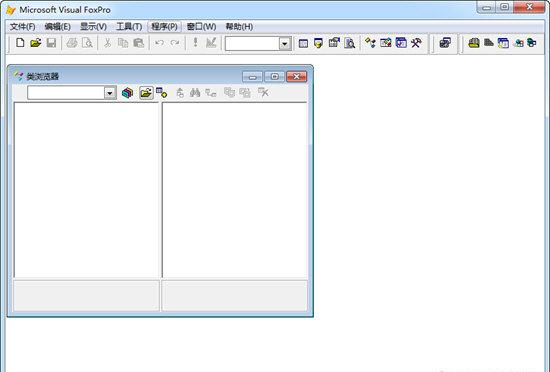Image resolution: width=550 pixels, height=372 pixels.
Task: Click the colored component gallery icon in Class Browser
Action: [x=127, y=93]
